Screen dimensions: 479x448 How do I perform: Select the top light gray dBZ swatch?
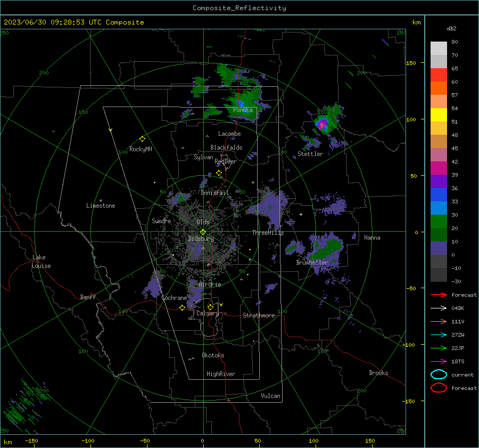point(439,48)
